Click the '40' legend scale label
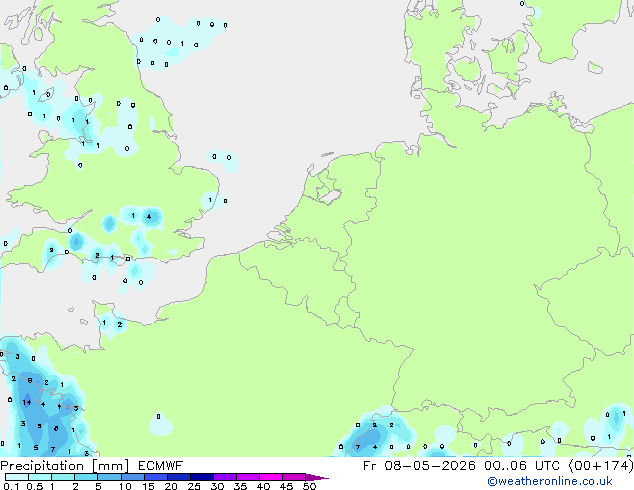The width and height of the screenshot is (634, 490). pyautogui.click(x=264, y=486)
